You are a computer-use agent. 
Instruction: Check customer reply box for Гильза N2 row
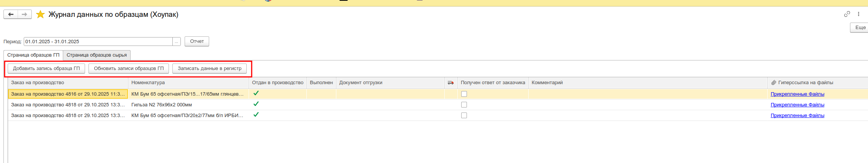(464, 105)
